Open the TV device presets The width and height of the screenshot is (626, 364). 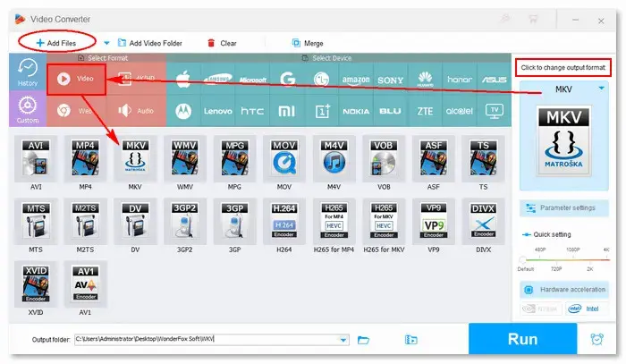click(x=495, y=111)
